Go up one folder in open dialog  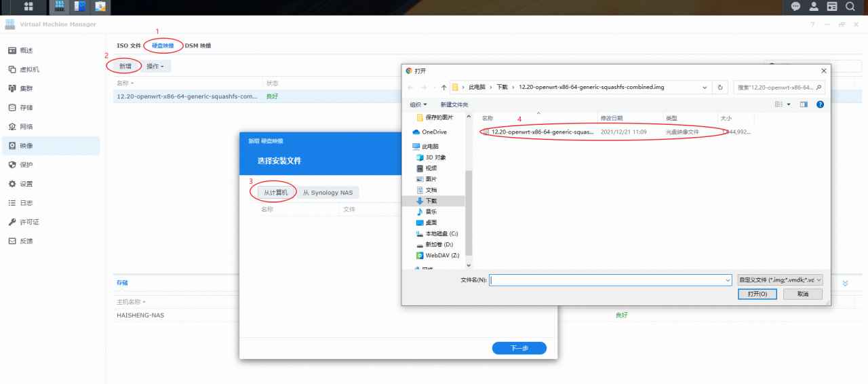443,88
